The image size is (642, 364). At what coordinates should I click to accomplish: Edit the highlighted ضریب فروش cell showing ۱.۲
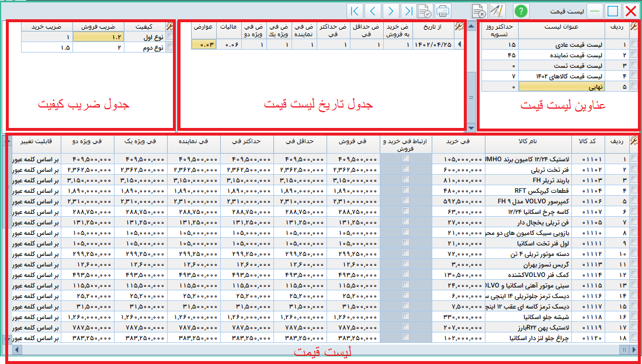(x=98, y=36)
